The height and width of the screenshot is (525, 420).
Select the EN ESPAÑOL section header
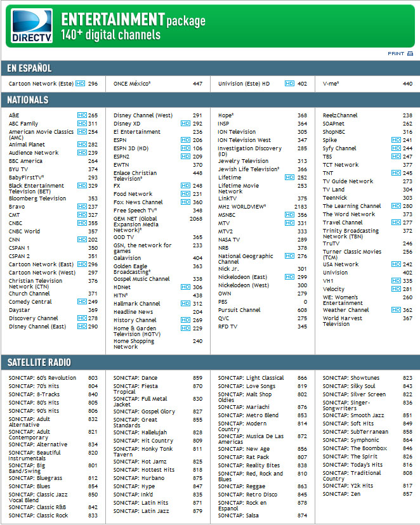tap(211, 68)
